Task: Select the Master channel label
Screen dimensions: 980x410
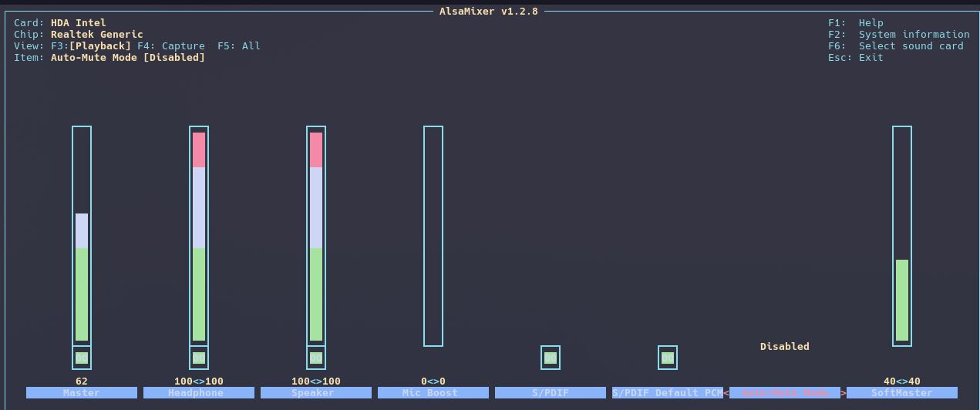Action: coord(82,393)
